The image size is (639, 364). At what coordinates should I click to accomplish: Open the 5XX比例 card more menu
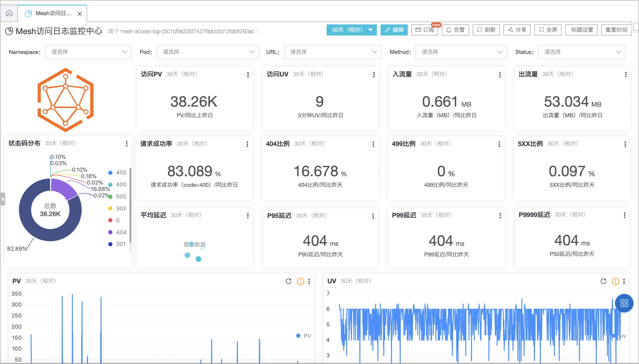[625, 144]
